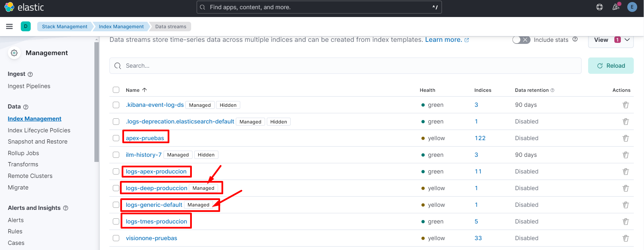The image size is (644, 250).
Task: Open the Learn more link
Action: pyautogui.click(x=447, y=40)
